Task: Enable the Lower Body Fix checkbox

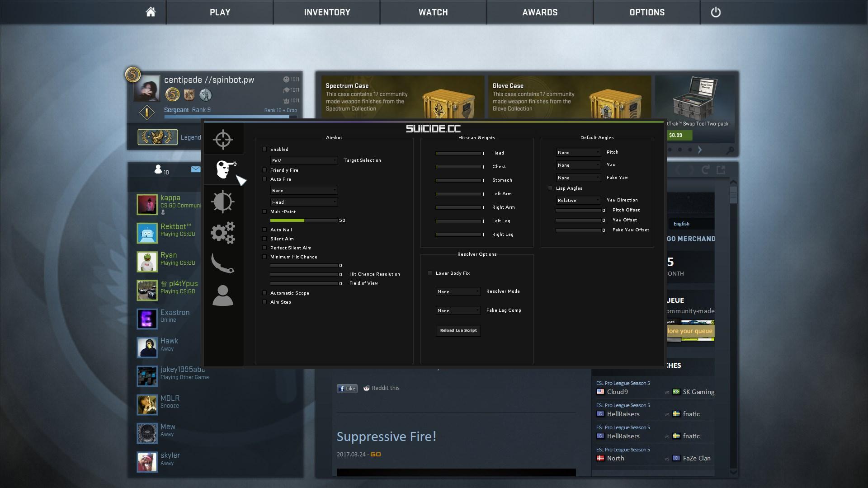Action: point(430,273)
